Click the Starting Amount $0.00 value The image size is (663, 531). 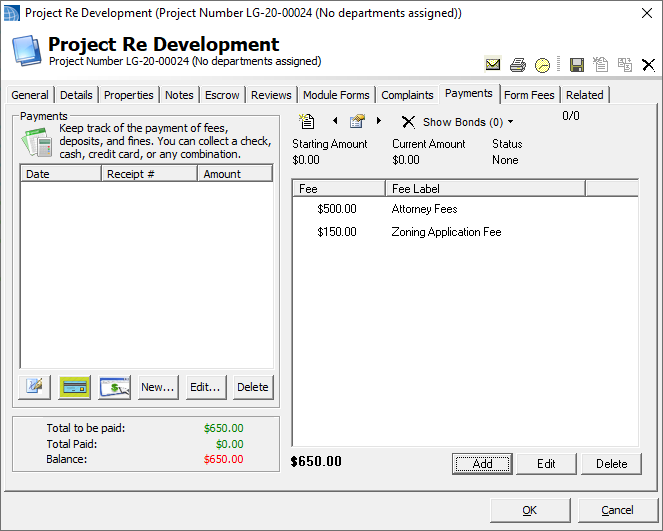click(x=306, y=160)
